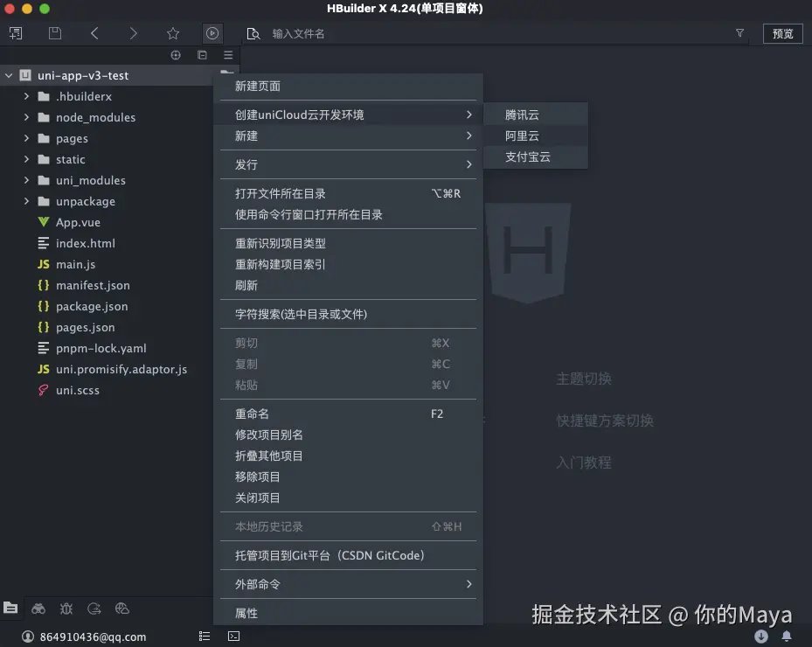Select 打开文件所在目录 menu item
This screenshot has height=647, width=812.
click(x=348, y=193)
